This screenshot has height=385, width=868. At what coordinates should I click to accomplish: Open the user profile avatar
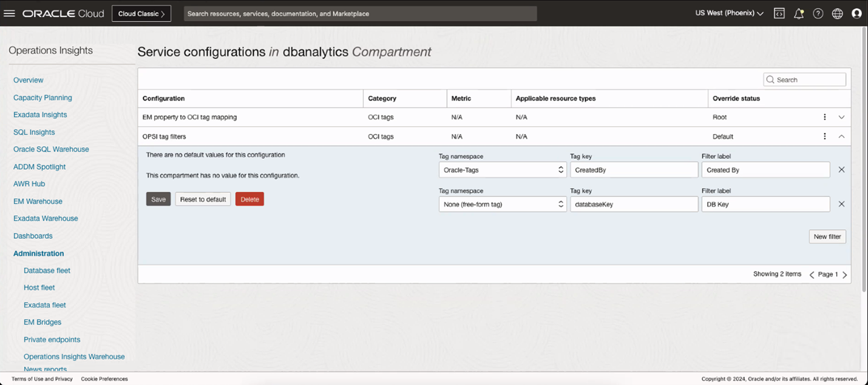pos(856,13)
